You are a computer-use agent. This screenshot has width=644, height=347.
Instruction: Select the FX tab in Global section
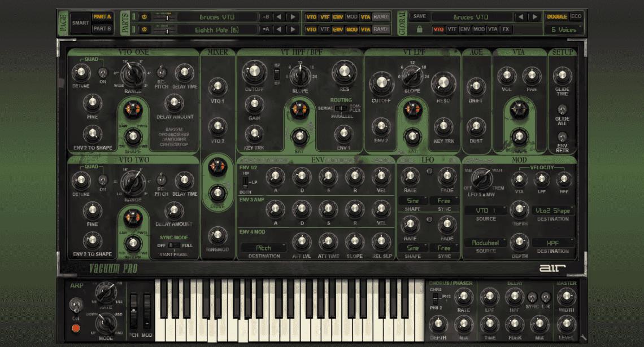pos(506,29)
